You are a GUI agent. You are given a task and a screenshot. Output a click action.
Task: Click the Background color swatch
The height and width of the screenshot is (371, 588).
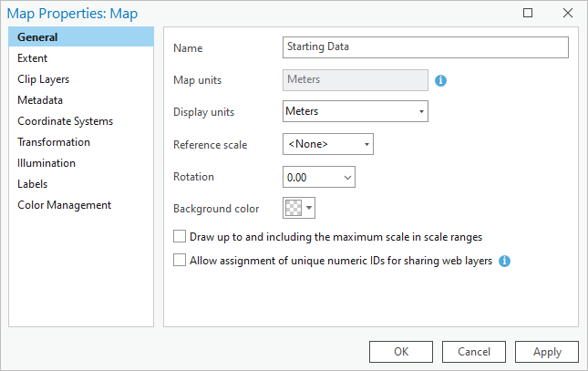click(x=294, y=208)
